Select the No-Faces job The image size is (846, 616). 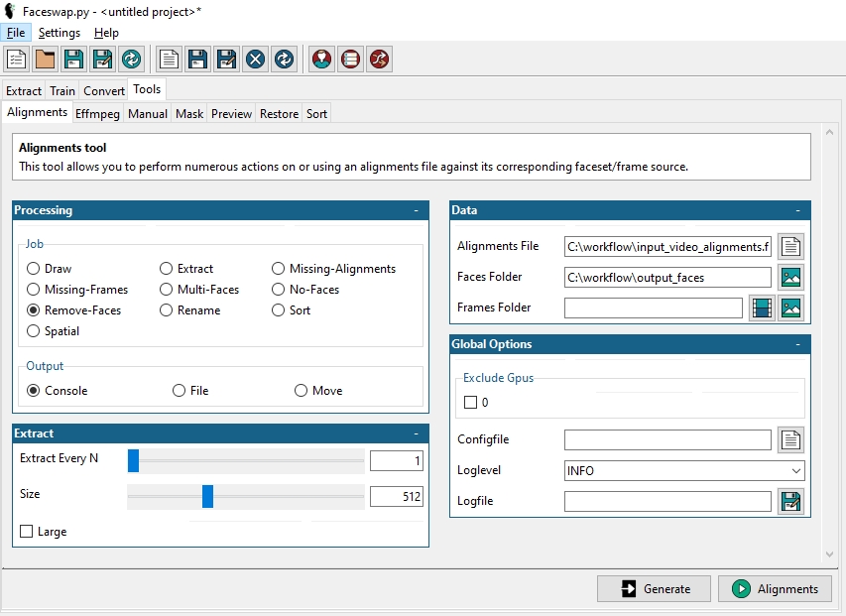(305, 290)
